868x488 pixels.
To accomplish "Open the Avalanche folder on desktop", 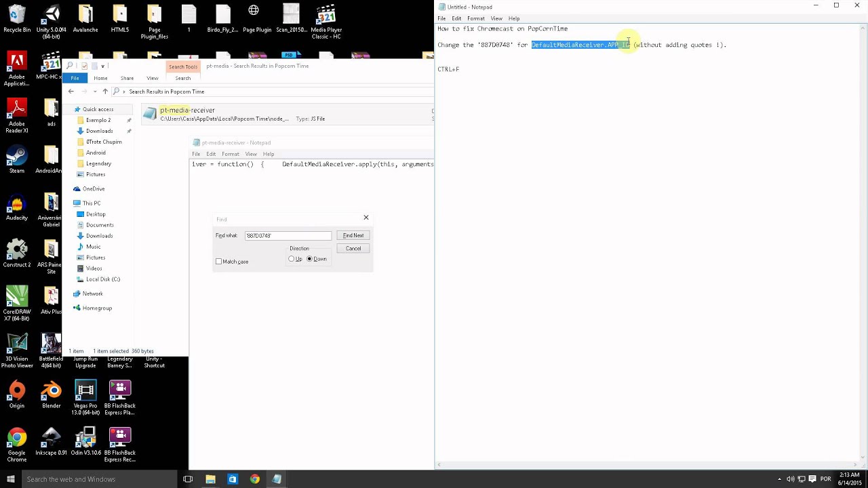I will 85,18.
